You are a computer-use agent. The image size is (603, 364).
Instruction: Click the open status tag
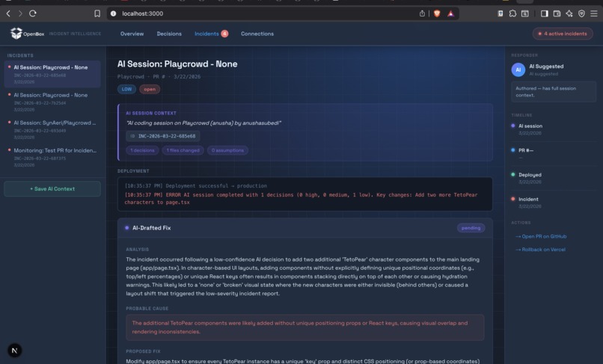click(150, 89)
